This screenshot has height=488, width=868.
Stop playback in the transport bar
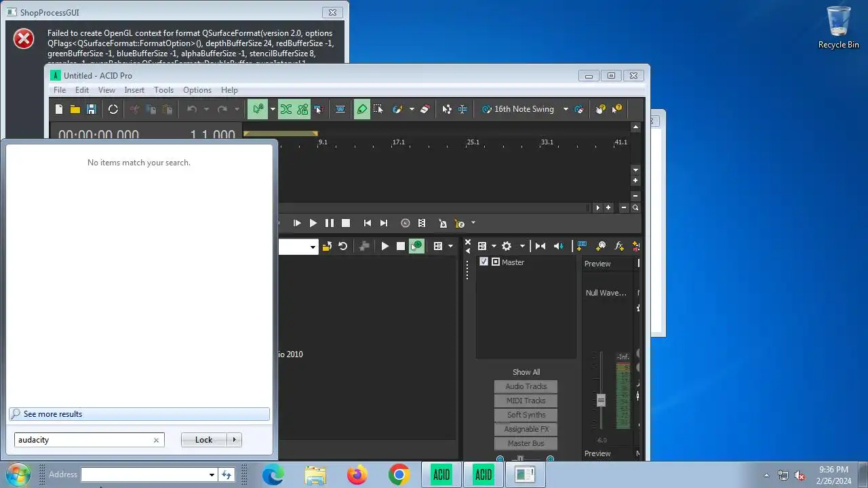coord(346,223)
